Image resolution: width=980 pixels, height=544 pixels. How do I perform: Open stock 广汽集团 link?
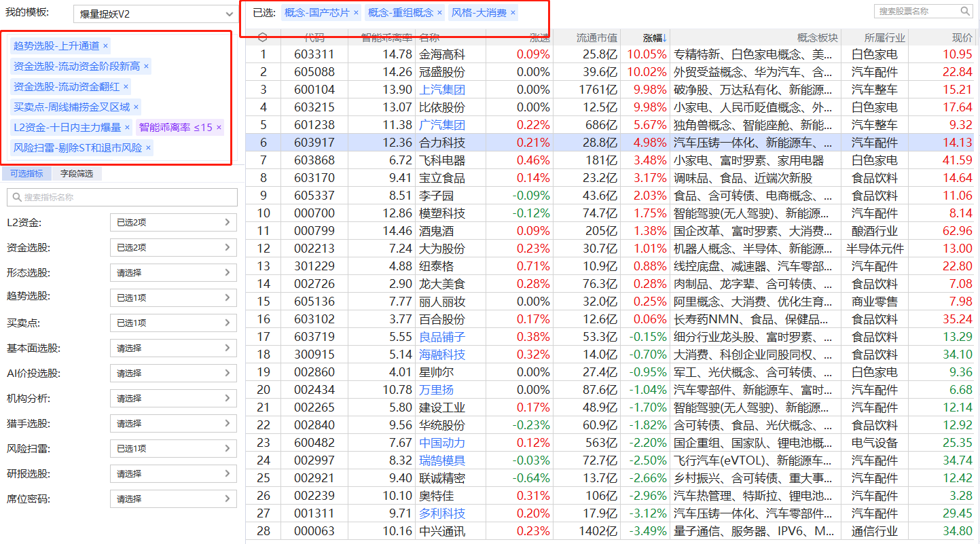coord(442,125)
